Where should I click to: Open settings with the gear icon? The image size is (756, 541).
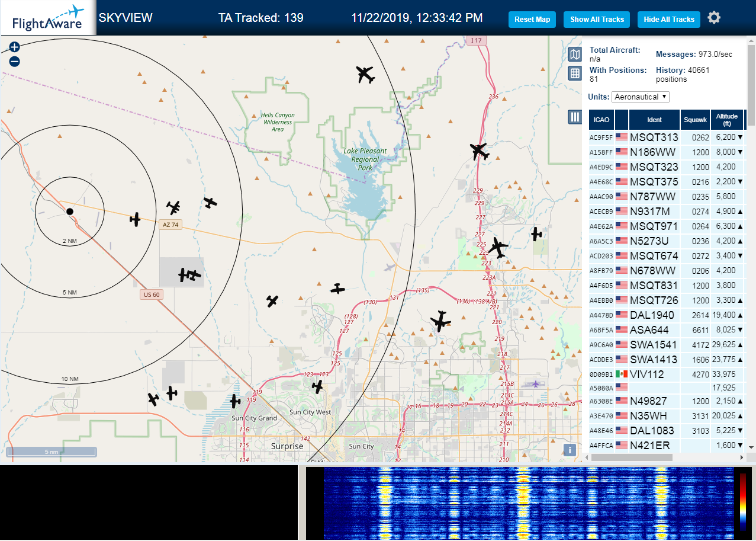click(x=714, y=18)
